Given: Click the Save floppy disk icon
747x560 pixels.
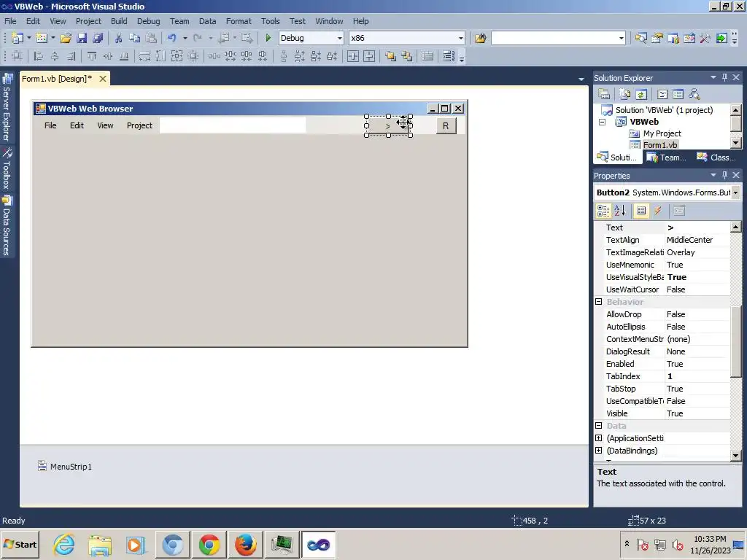Looking at the screenshot, I should tap(82, 38).
